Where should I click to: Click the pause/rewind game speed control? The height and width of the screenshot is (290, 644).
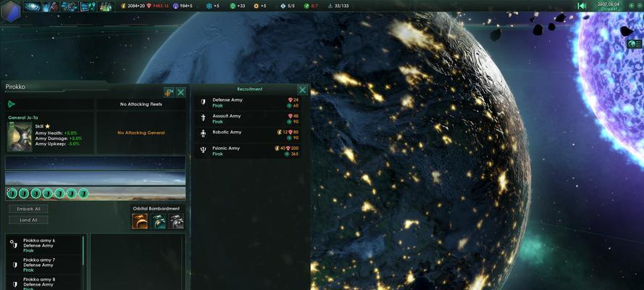click(x=582, y=6)
